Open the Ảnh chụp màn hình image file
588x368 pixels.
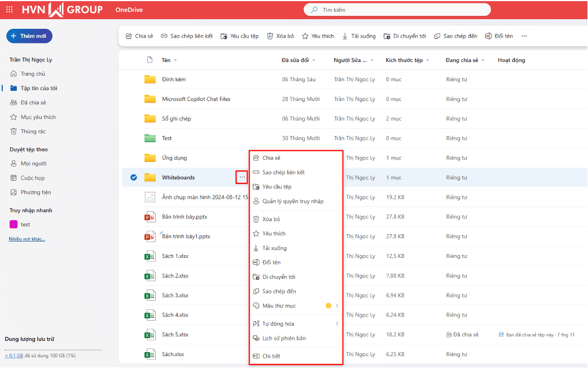pos(205,198)
